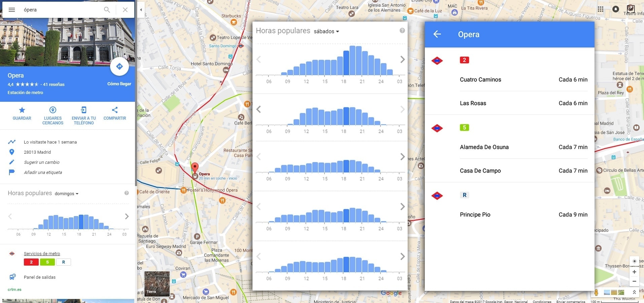Send to phone with Enviar a tu teléfono
The image size is (644, 303).
click(83, 116)
